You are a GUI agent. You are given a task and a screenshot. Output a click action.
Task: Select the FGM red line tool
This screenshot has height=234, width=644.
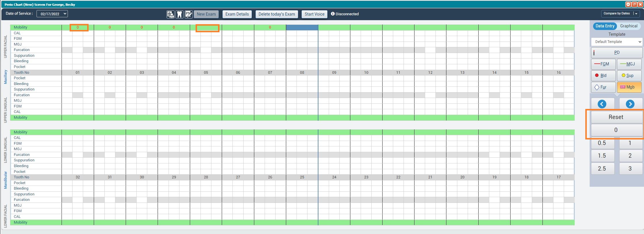point(603,64)
